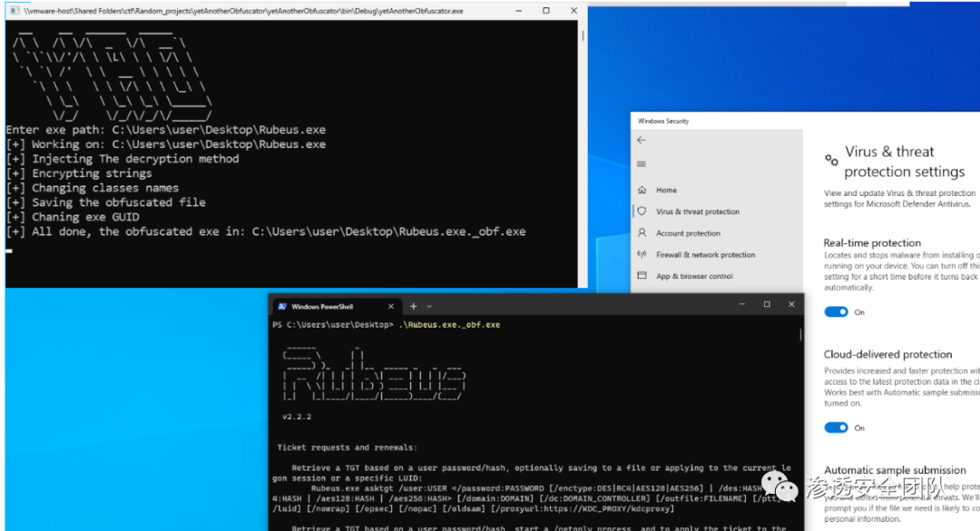980x531 pixels.
Task: Click the PowerShell tab icon
Action: click(x=282, y=307)
